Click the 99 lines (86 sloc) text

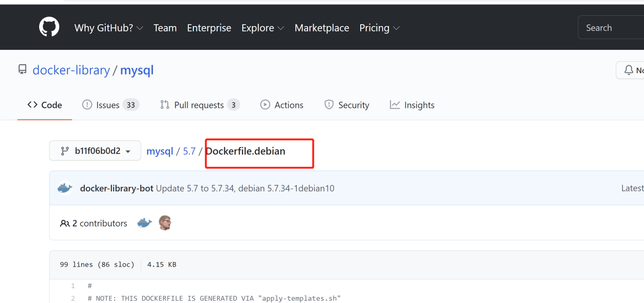point(97,264)
